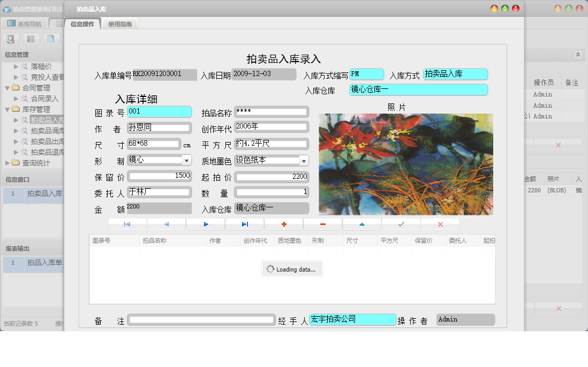This screenshot has width=588, height=367.
Task: Collapse 库存管理 tree folder
Action: coord(7,109)
